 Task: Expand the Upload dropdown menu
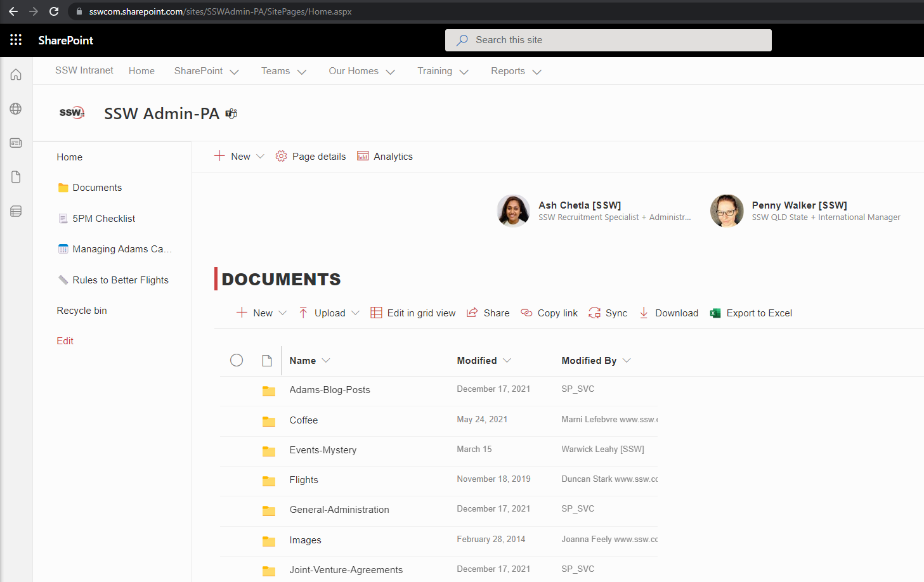pyautogui.click(x=355, y=313)
